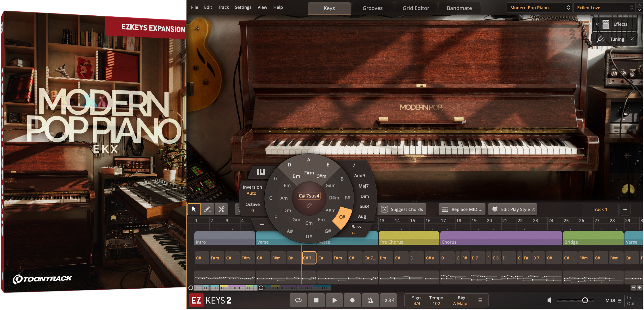Click the Record button
This screenshot has height=310, width=644.
coord(352,300)
